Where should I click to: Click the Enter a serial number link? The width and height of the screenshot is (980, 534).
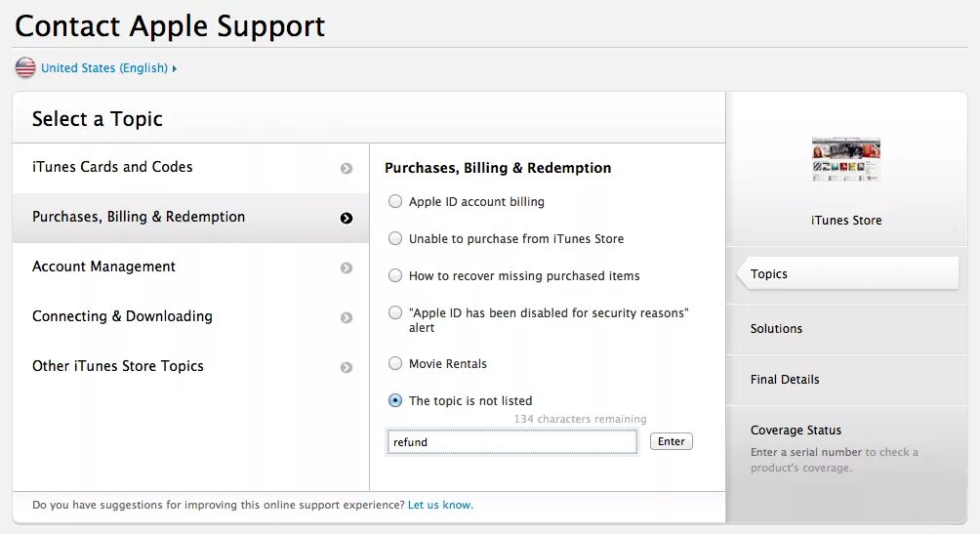[805, 452]
